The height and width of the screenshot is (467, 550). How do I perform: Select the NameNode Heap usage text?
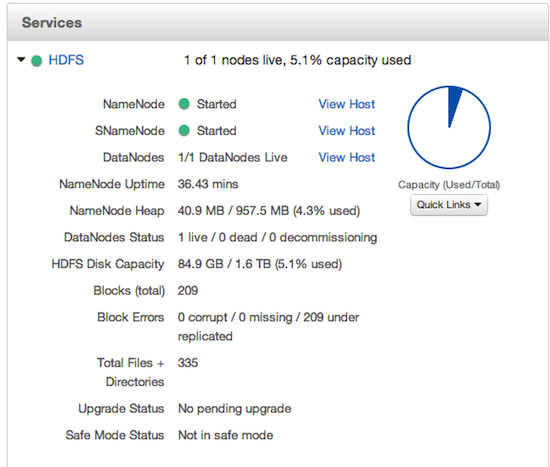point(269,211)
